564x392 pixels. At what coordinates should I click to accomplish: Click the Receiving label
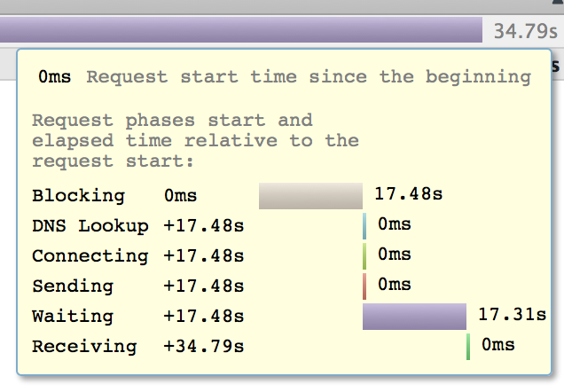pyautogui.click(x=84, y=347)
